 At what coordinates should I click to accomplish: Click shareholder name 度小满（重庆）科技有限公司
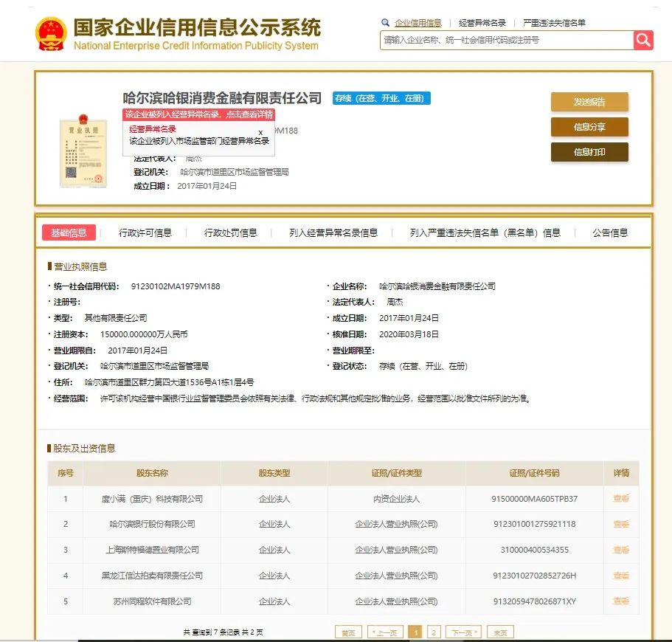click(152, 499)
